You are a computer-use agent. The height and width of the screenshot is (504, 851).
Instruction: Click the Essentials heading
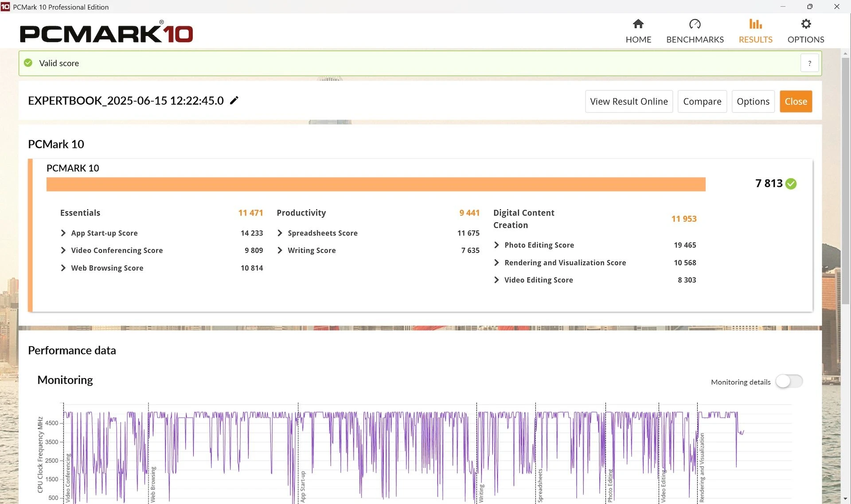click(x=80, y=213)
